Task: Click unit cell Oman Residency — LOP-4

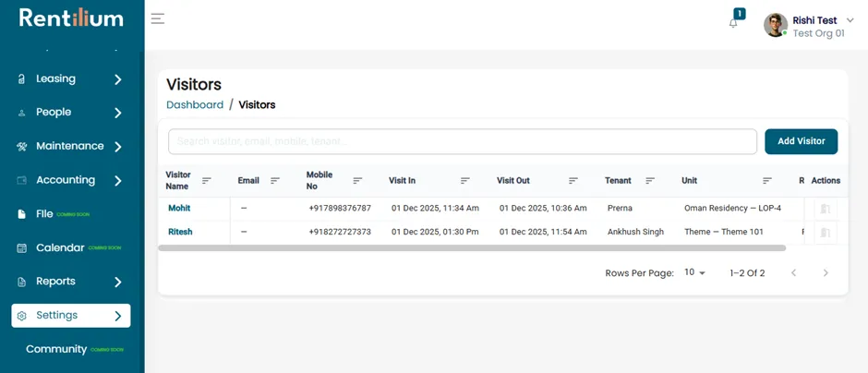Action: tap(733, 208)
